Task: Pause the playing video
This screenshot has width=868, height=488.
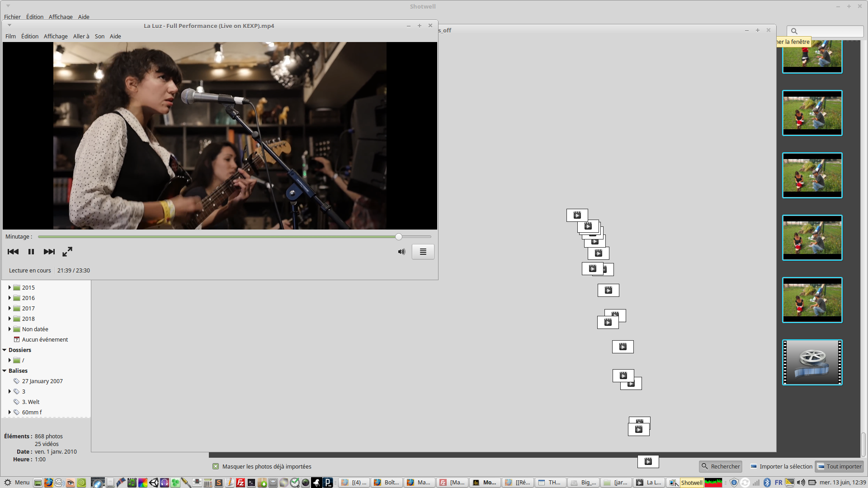Action: 31,252
